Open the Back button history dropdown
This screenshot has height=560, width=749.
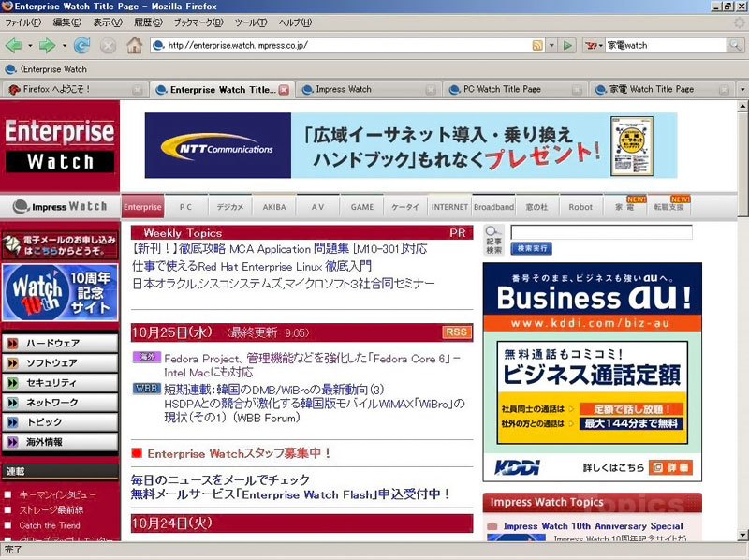pyautogui.click(x=30, y=46)
